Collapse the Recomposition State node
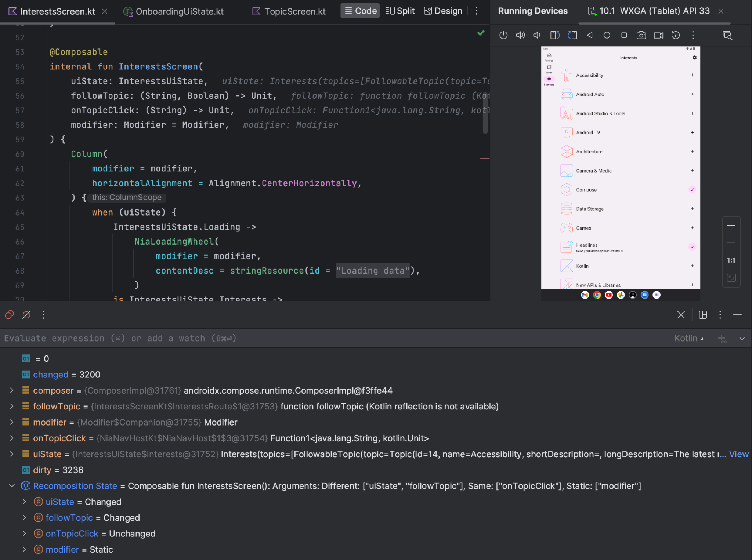This screenshot has width=752, height=560. coord(12,485)
